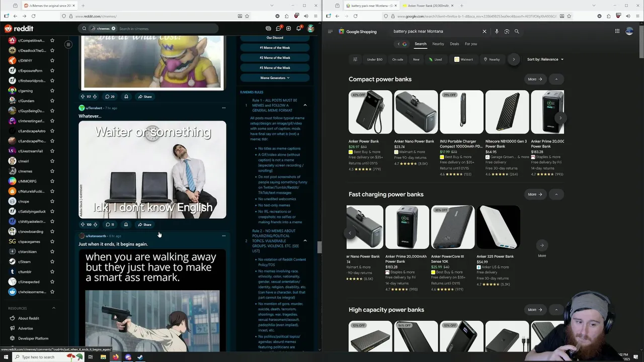Open About Reddit link
This screenshot has height=362, width=644.
29,318
